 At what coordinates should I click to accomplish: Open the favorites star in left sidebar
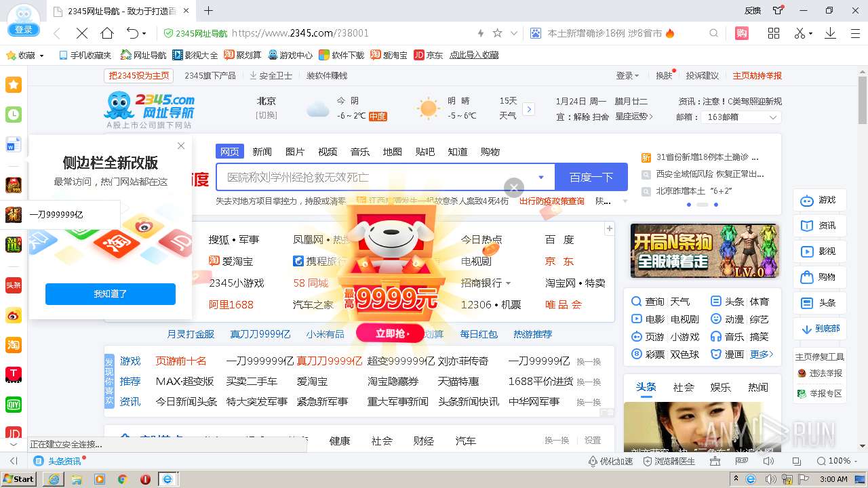tap(14, 85)
